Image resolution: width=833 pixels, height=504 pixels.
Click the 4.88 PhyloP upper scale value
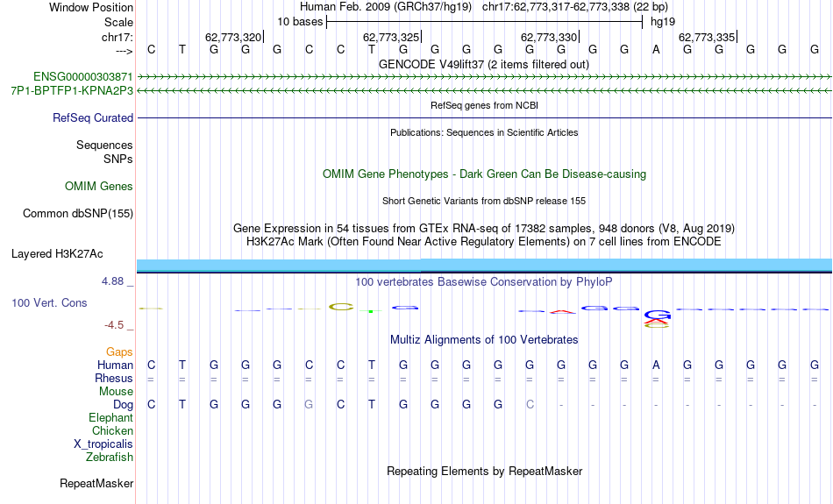[x=112, y=281]
